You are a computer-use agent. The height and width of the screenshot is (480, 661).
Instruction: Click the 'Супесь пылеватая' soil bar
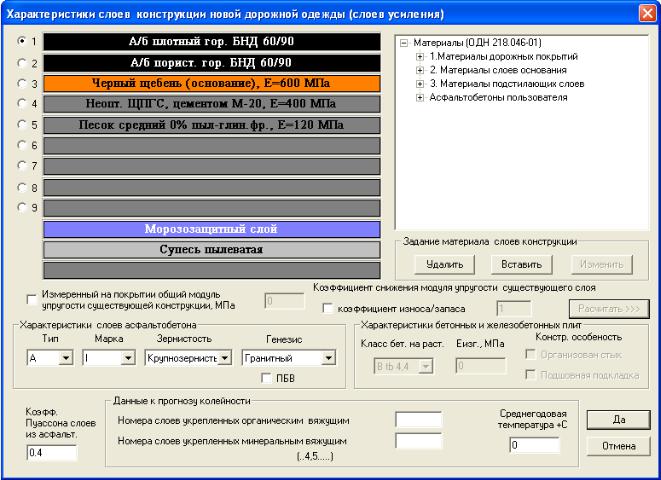coord(212,249)
